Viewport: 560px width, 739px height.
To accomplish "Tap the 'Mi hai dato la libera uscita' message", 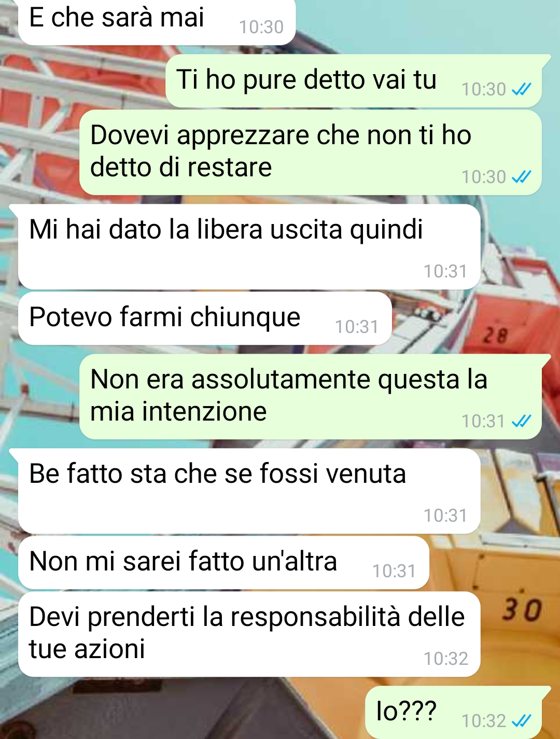I will [x=249, y=247].
